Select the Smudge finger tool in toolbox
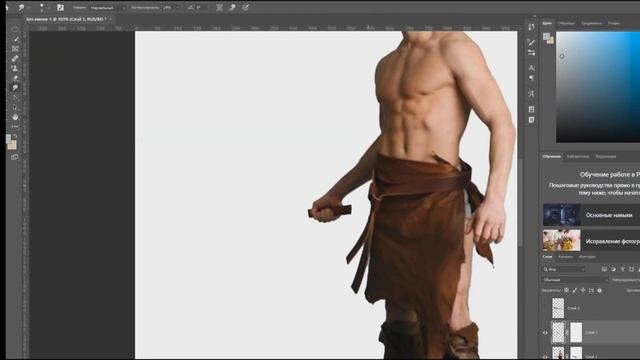640x360 pixels. coord(15,88)
